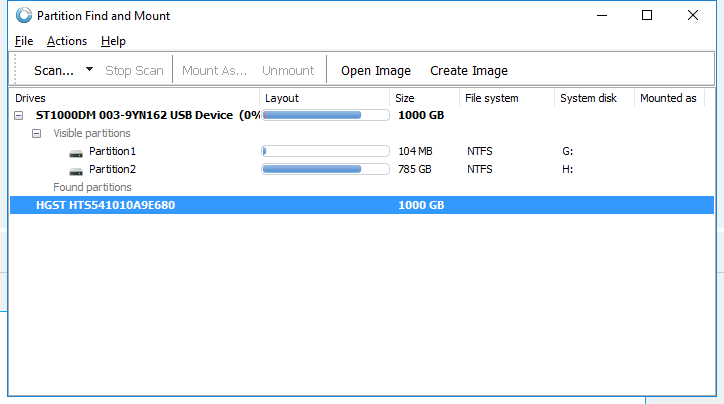Click NTFS in the Partition2 row
Viewport: 724px width, 404px height.
[479, 169]
